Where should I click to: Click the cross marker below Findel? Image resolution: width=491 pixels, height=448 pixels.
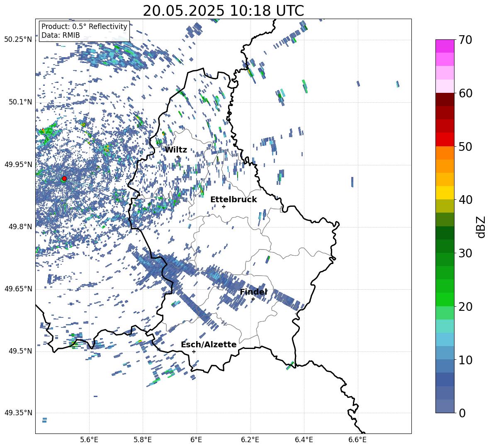coord(253,299)
